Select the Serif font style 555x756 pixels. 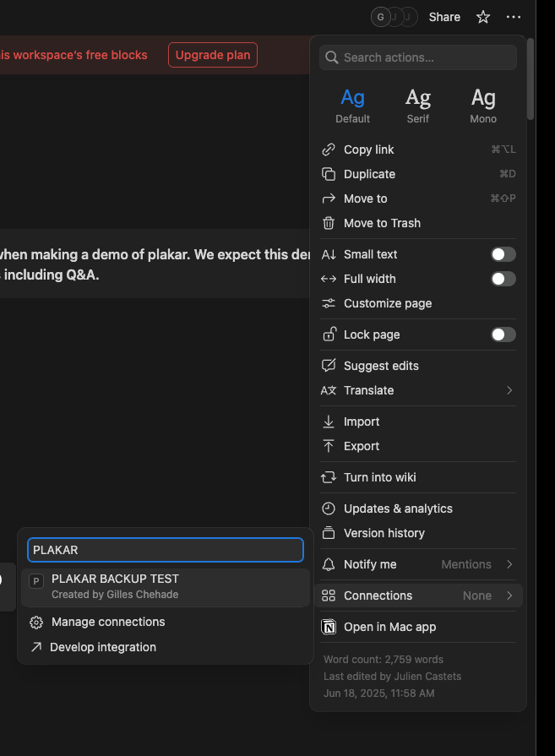(418, 106)
